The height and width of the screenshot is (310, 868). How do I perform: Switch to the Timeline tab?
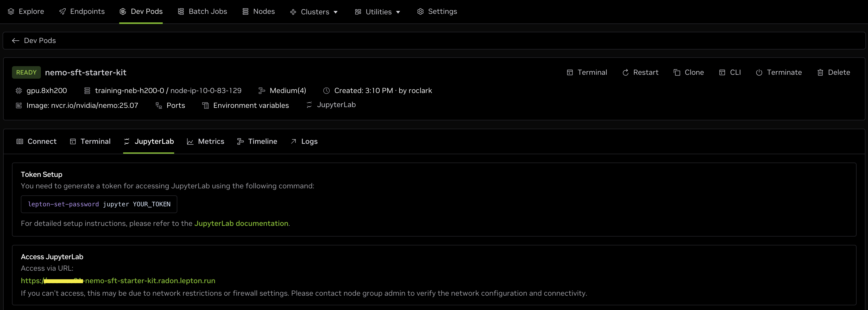(257, 142)
